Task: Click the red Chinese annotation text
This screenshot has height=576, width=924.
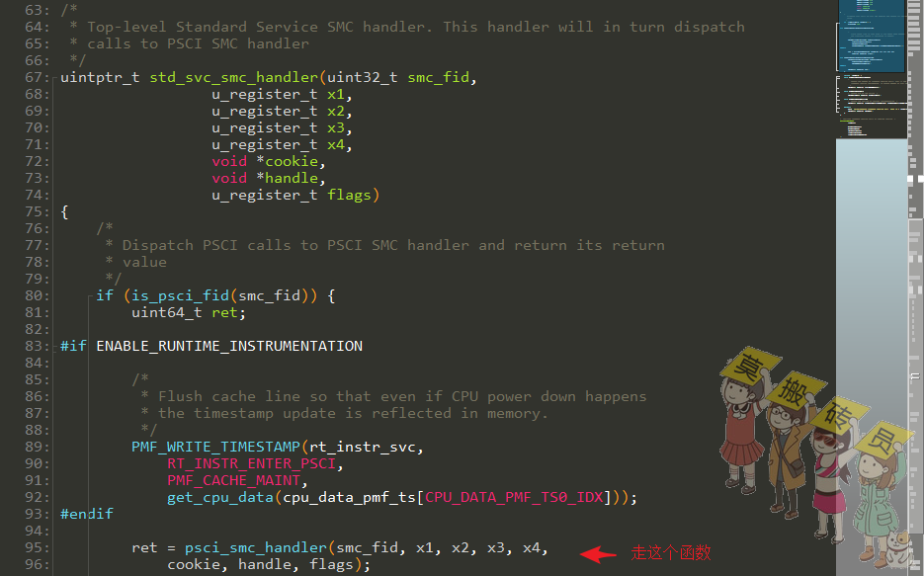Action: 671,553
